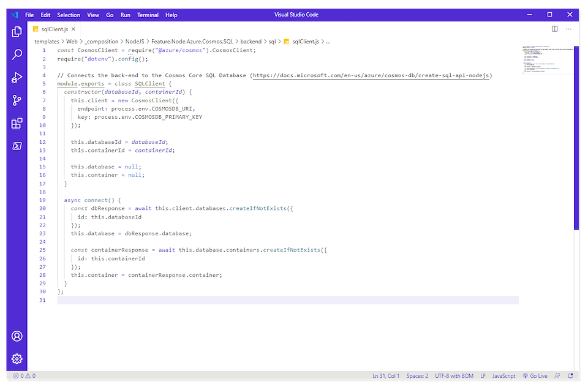588x387 pixels.
Task: Click the "async connect()" method text
Action: (x=89, y=200)
